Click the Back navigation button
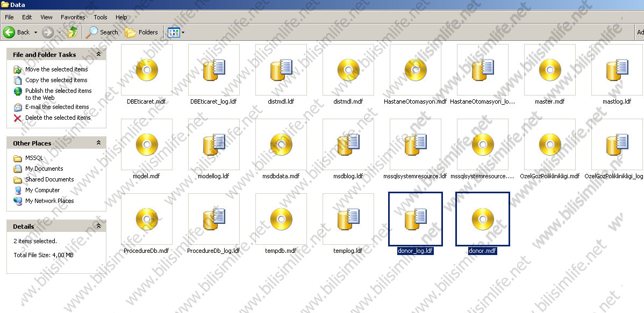Image resolution: width=644 pixels, height=313 pixels. click(17, 32)
